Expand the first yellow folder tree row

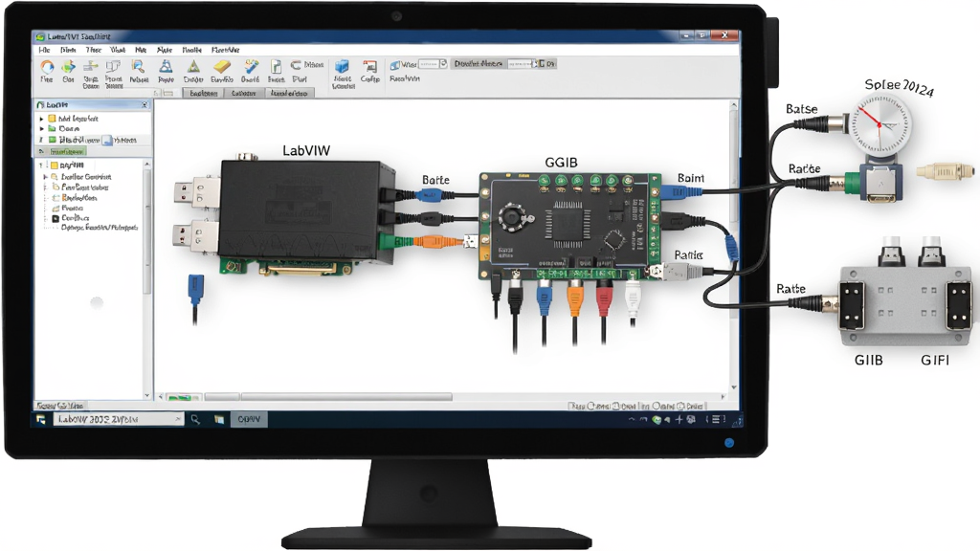pos(42,119)
